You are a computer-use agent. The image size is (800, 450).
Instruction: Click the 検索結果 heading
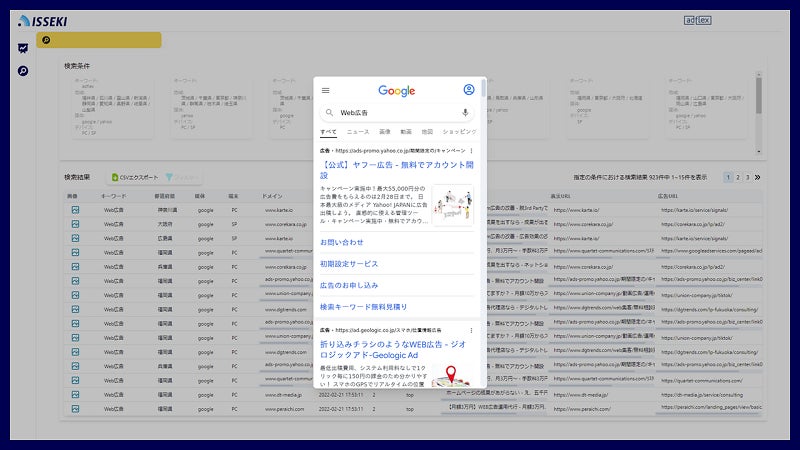(77, 177)
